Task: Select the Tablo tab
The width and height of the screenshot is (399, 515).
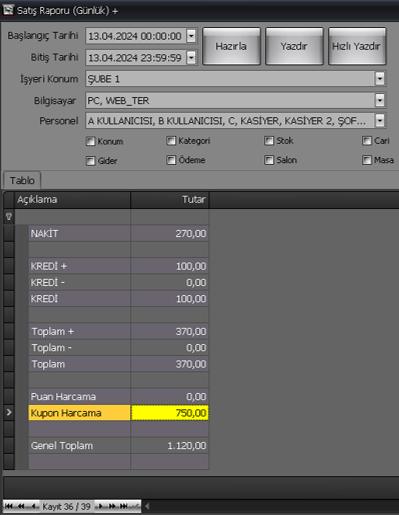Action: 22,180
